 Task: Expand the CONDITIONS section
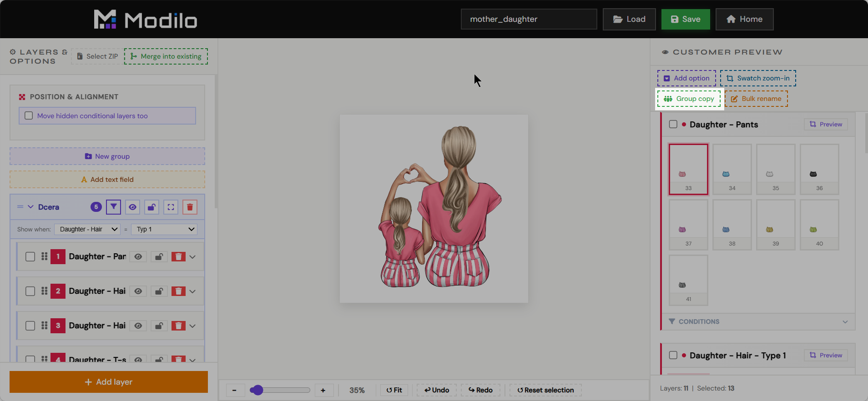(x=758, y=321)
